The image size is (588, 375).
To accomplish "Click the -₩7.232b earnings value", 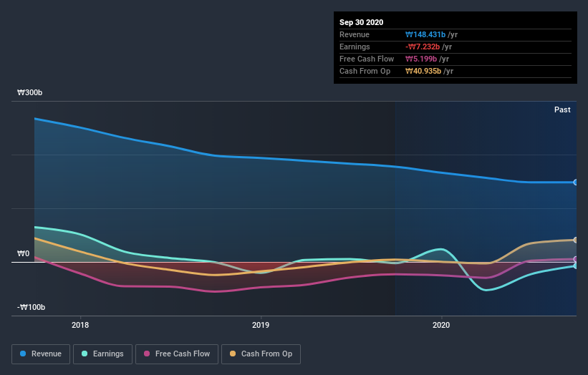I will (423, 47).
